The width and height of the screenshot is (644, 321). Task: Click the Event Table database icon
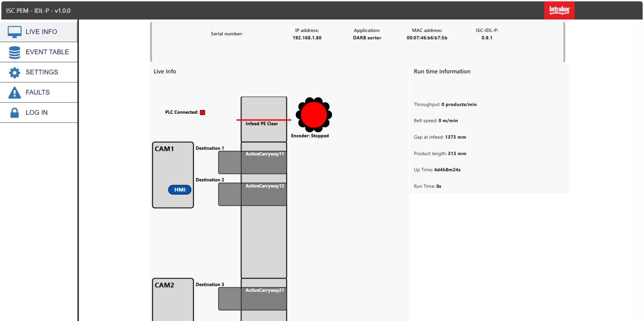point(14,52)
